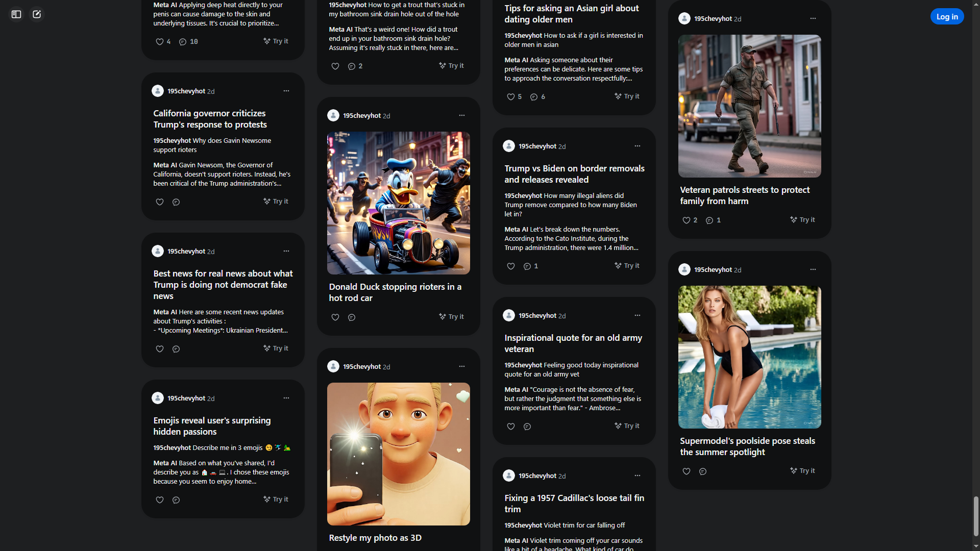Open more options on Veteran patrols post
This screenshot has height=551, width=980.
pyautogui.click(x=813, y=18)
